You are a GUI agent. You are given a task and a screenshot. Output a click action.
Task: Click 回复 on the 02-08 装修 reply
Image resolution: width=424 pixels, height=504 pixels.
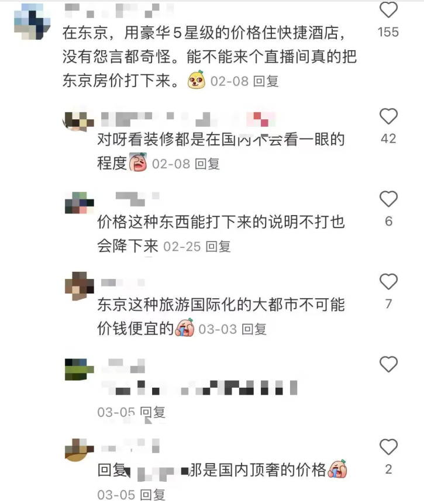208,164
